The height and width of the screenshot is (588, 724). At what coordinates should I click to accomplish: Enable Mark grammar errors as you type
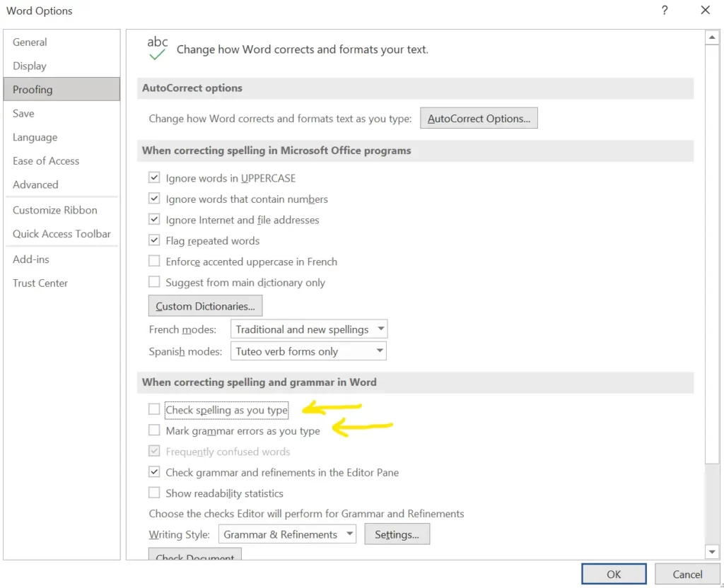pos(154,430)
